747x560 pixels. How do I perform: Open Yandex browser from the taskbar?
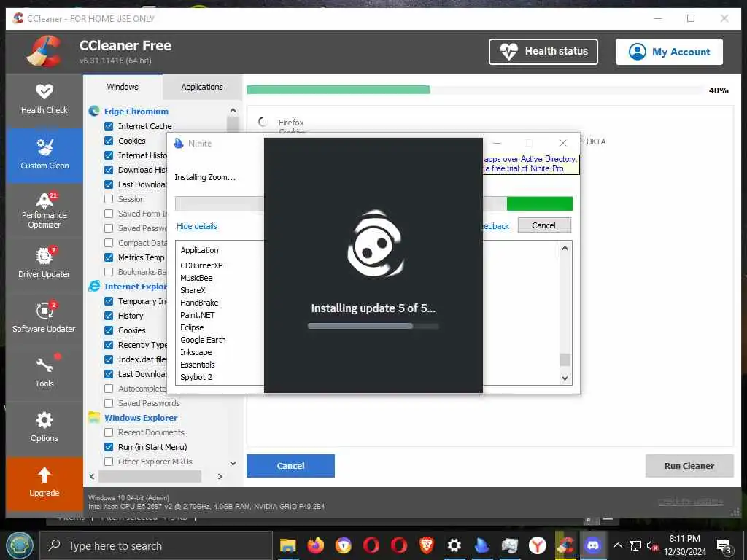(538, 545)
